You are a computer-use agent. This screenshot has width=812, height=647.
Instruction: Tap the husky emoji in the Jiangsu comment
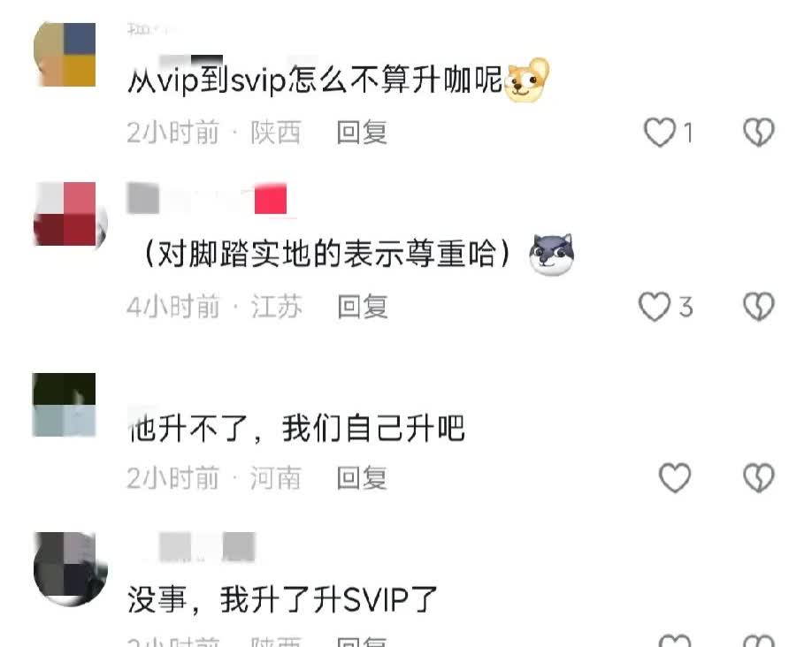pyautogui.click(x=552, y=255)
